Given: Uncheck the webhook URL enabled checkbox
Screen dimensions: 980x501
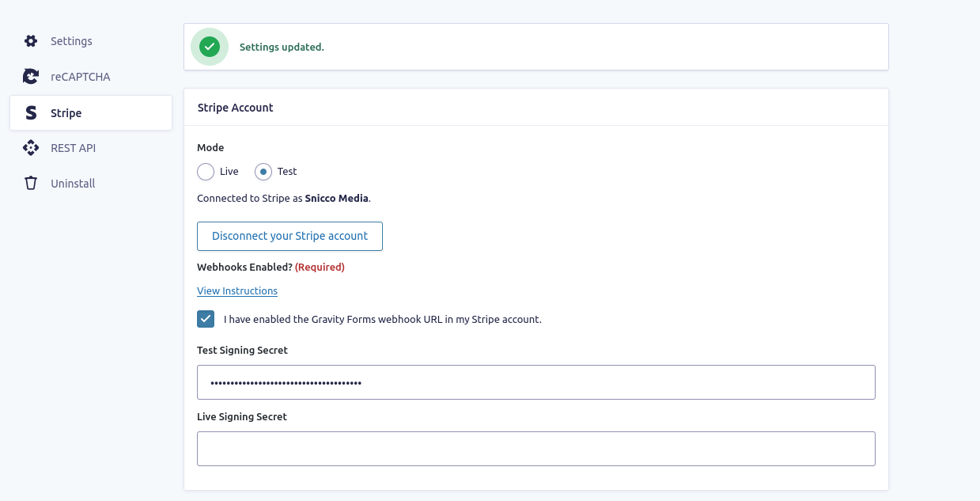Looking at the screenshot, I should click(x=206, y=319).
